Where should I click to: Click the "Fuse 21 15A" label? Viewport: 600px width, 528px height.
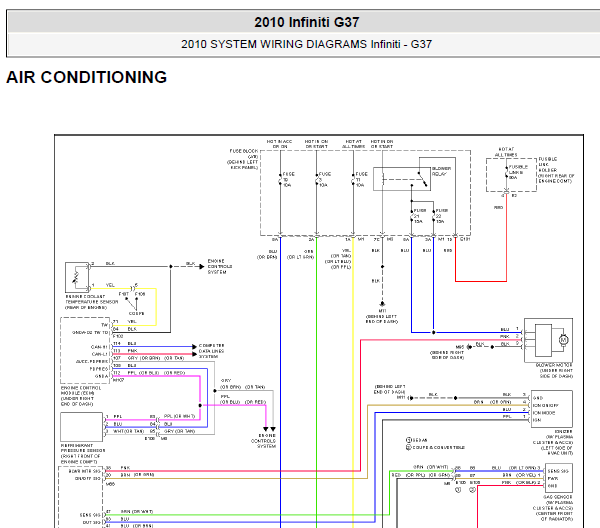pyautogui.click(x=419, y=216)
